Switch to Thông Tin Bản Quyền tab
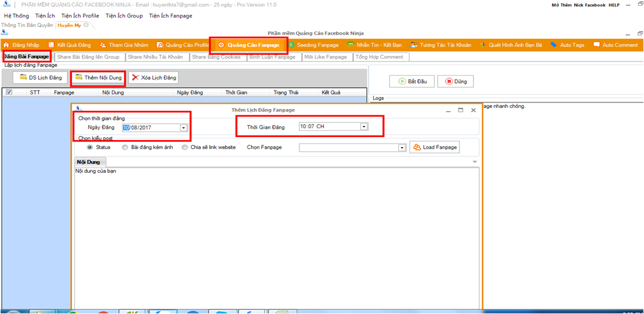The height and width of the screenshot is (314, 644). click(27, 25)
